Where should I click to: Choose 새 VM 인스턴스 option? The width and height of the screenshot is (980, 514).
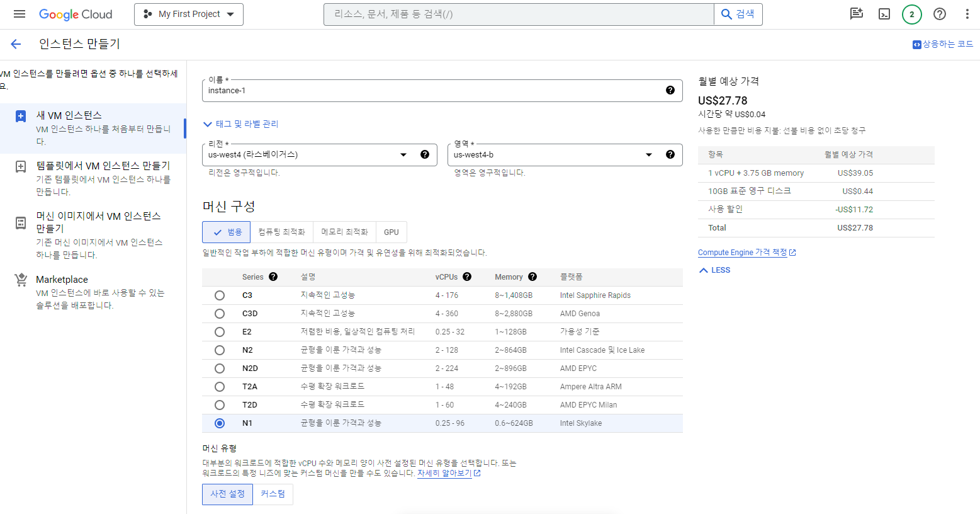click(x=93, y=128)
